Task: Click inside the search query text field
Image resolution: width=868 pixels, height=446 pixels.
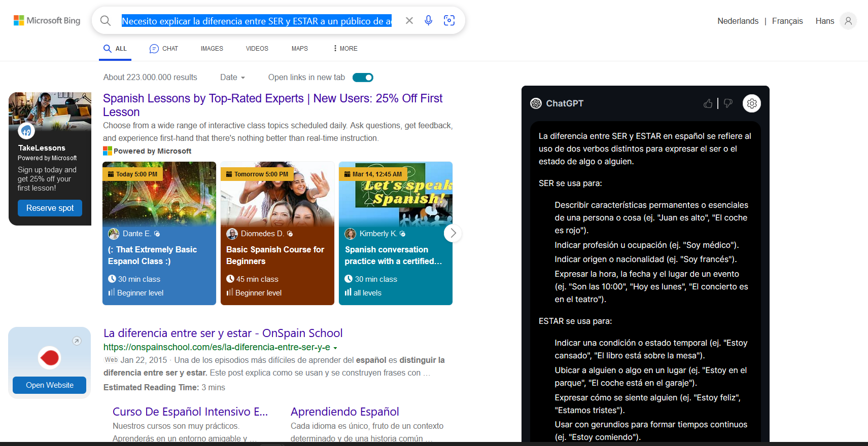Action: coord(256,21)
